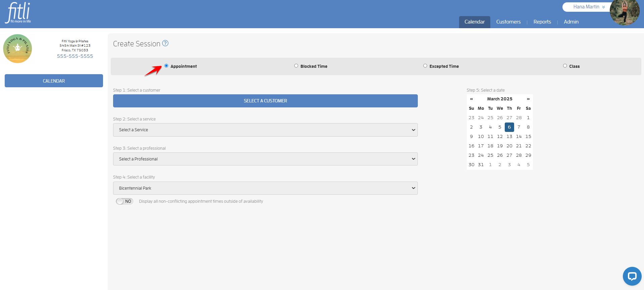Select March 14 in the calendar
Image resolution: width=644 pixels, height=290 pixels.
pos(519,137)
